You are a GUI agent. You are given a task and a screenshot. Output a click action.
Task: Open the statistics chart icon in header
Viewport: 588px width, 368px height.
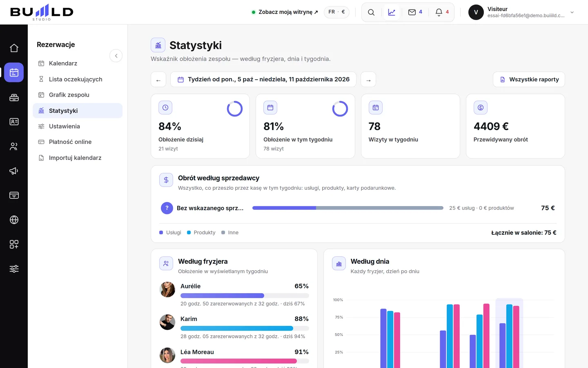point(392,12)
